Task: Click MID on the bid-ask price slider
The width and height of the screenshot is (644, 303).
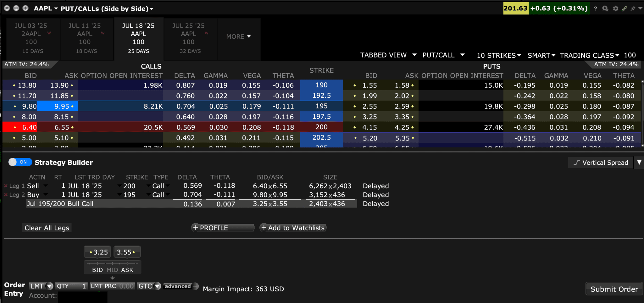Action: [112, 270]
